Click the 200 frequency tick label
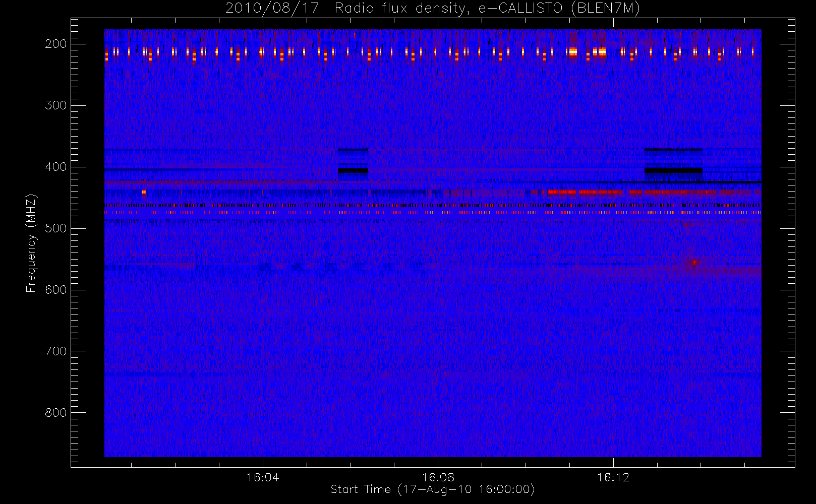The width and height of the screenshot is (816, 504). [x=55, y=44]
